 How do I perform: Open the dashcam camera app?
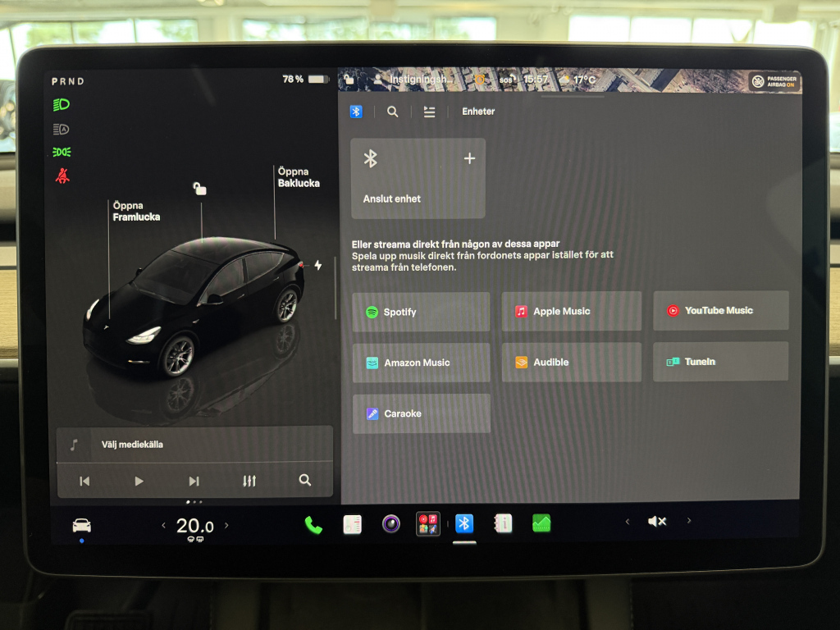[x=391, y=523]
